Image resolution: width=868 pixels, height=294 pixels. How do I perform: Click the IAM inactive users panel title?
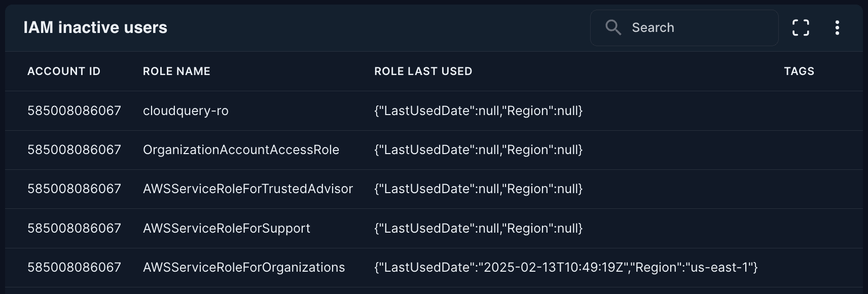coord(95,27)
